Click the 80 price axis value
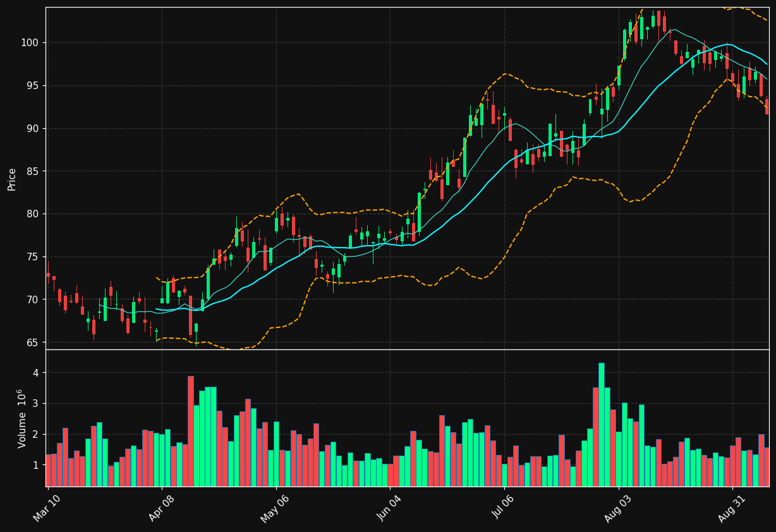776x532 pixels. 33,214
